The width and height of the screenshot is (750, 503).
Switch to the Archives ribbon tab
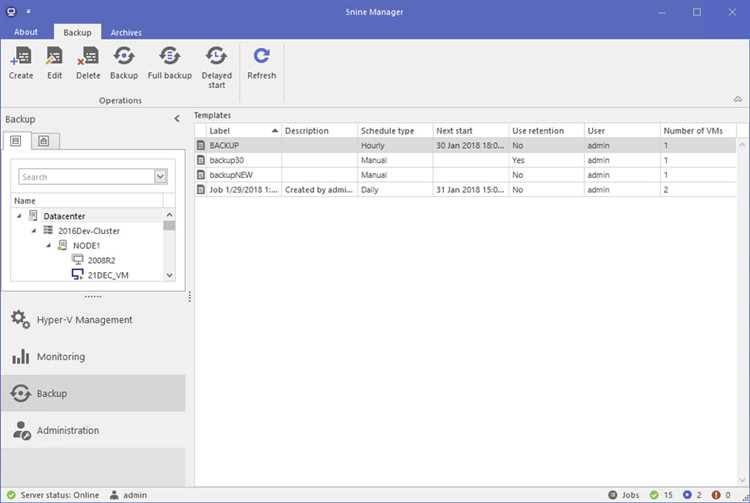click(x=126, y=33)
